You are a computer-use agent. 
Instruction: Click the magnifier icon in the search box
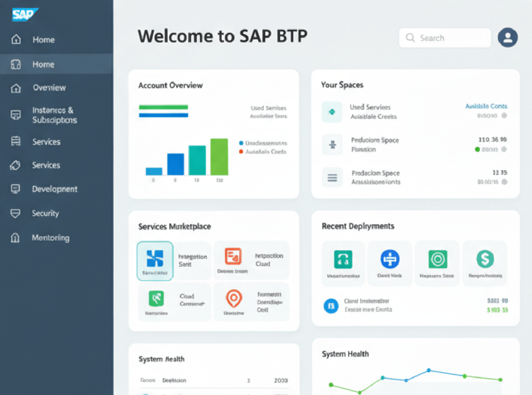410,38
